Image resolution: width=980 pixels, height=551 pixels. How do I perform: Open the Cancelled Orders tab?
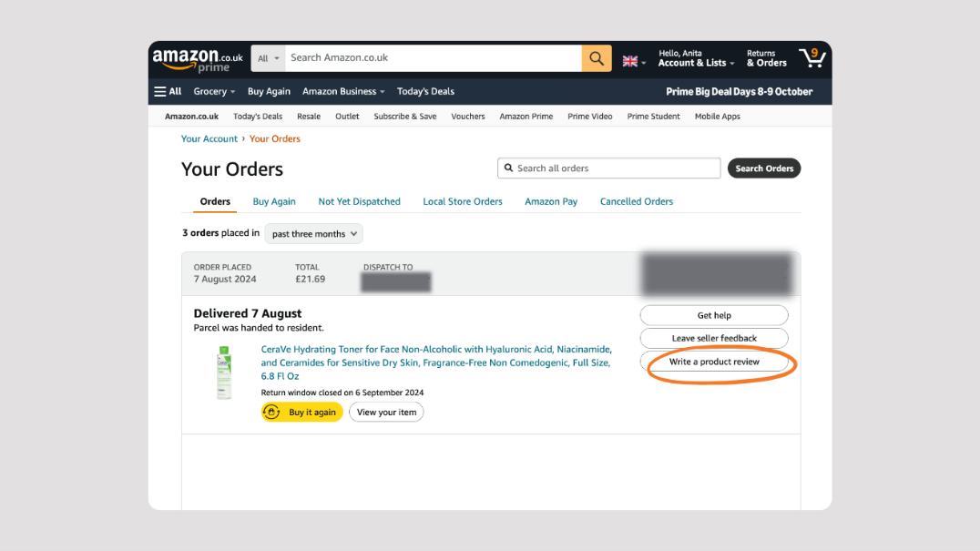[637, 202]
